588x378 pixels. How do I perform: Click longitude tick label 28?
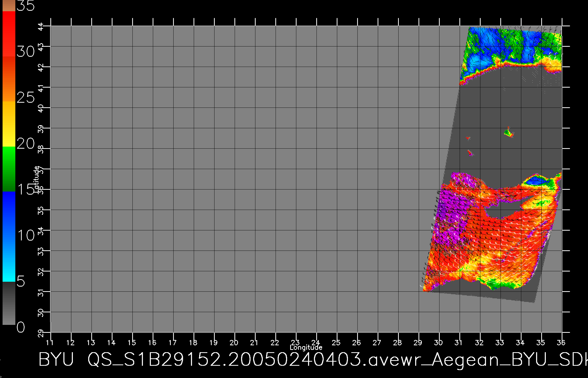(398, 342)
